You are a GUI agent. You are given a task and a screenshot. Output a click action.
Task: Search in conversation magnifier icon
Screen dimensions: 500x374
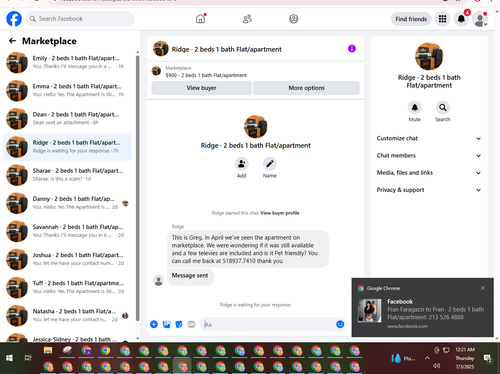click(443, 107)
